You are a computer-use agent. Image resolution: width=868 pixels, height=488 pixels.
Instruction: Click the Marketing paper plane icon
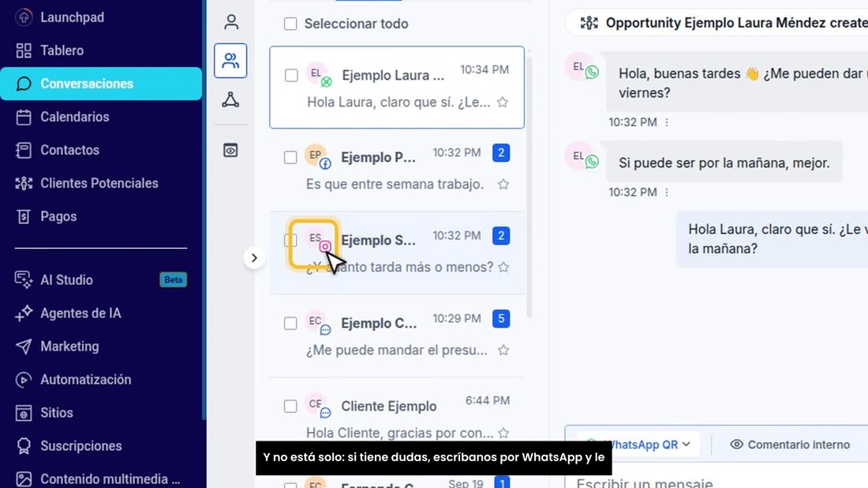(x=23, y=346)
